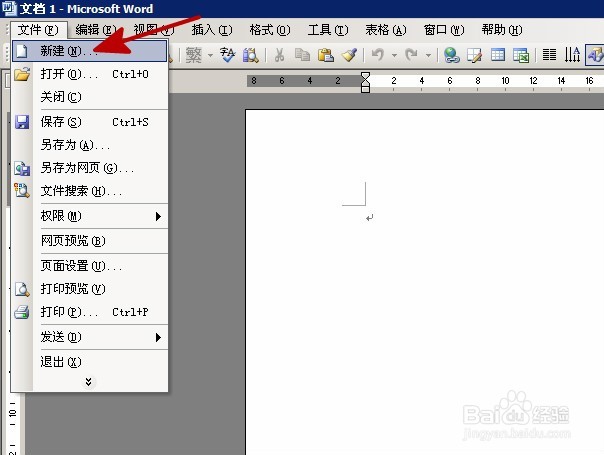Screen dimensions: 604x455
Task: Click the floppy disk save icon
Action: 22,122
